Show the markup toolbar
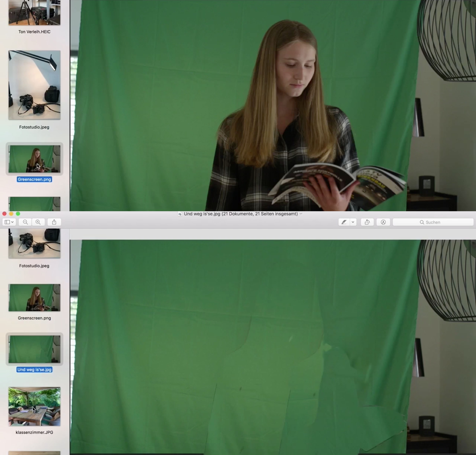The width and height of the screenshot is (476, 455). (x=383, y=222)
